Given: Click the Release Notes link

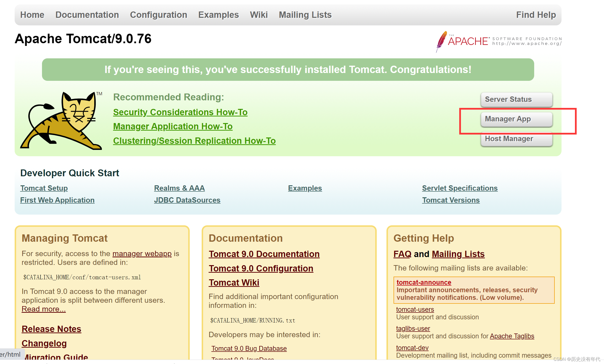Looking at the screenshot, I should tap(51, 329).
